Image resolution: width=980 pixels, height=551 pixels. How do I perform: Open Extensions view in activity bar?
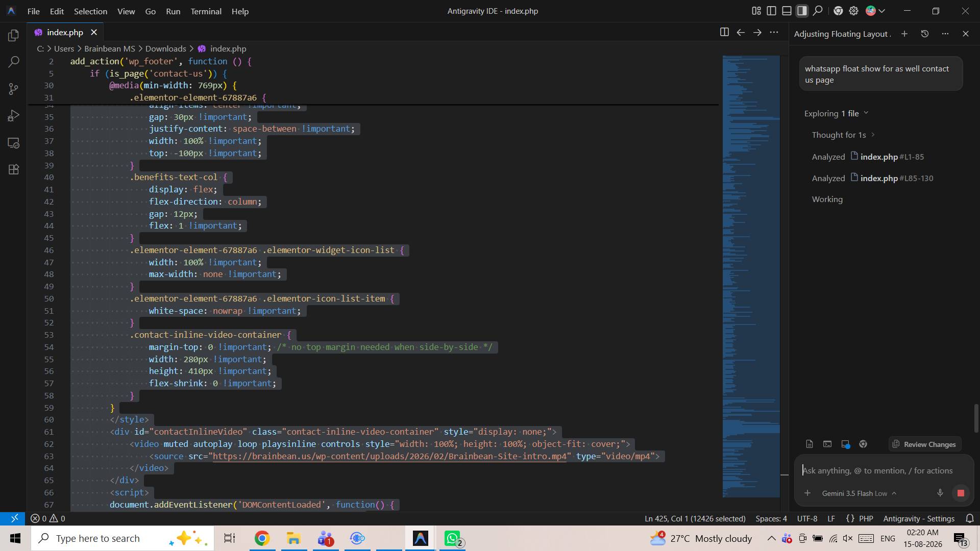tap(14, 169)
